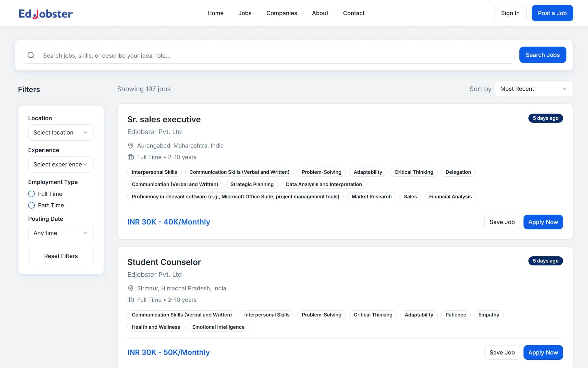Focus the job search input field

click(268, 55)
